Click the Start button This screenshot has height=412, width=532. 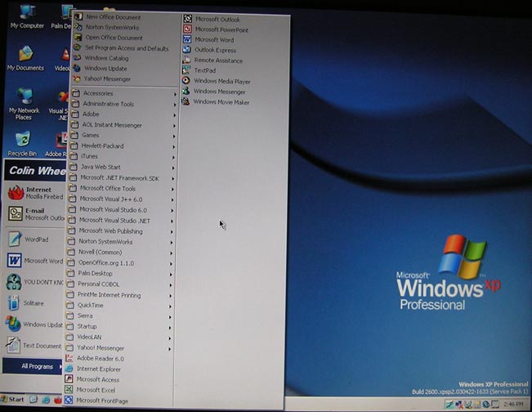(x=13, y=400)
